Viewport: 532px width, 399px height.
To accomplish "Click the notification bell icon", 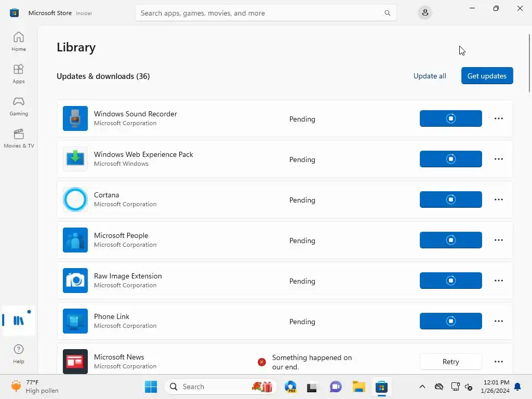I will coord(517,387).
